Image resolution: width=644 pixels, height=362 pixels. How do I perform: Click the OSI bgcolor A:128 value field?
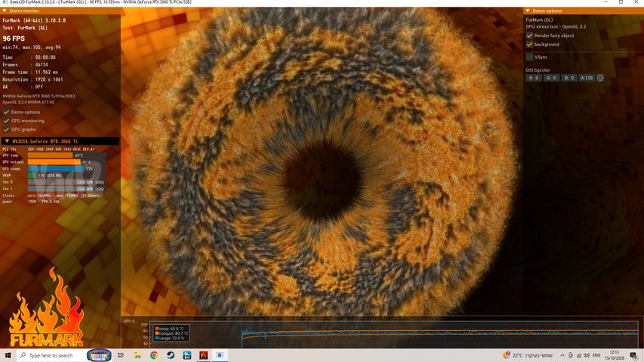587,78
